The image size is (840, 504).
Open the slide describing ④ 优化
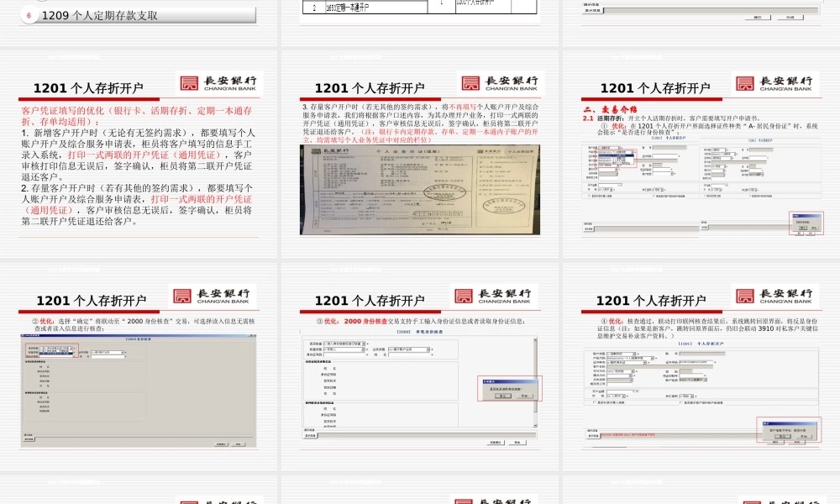(x=701, y=365)
